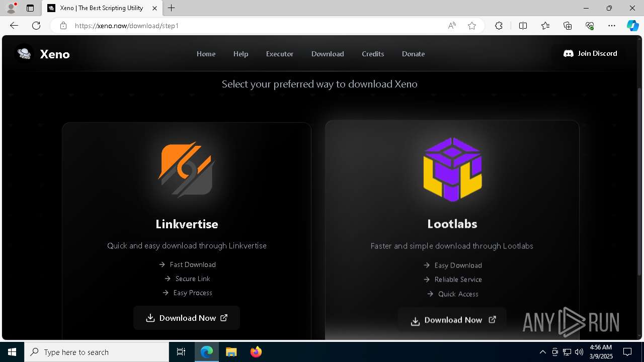
Task: Select the Xeno browser tab
Action: tap(102, 8)
